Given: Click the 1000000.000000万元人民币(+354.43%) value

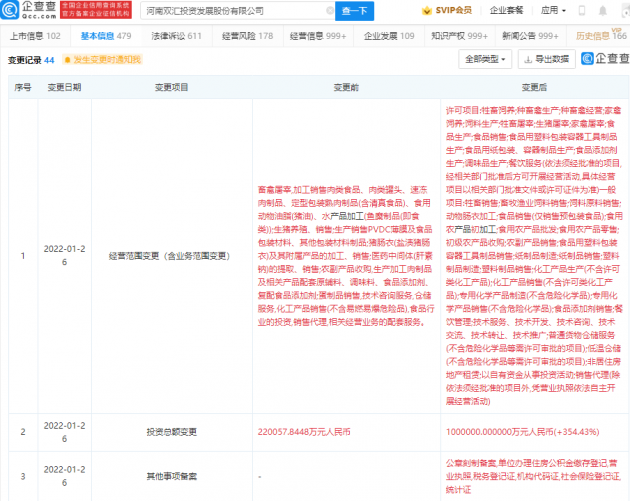Looking at the screenshot, I should [x=522, y=432].
